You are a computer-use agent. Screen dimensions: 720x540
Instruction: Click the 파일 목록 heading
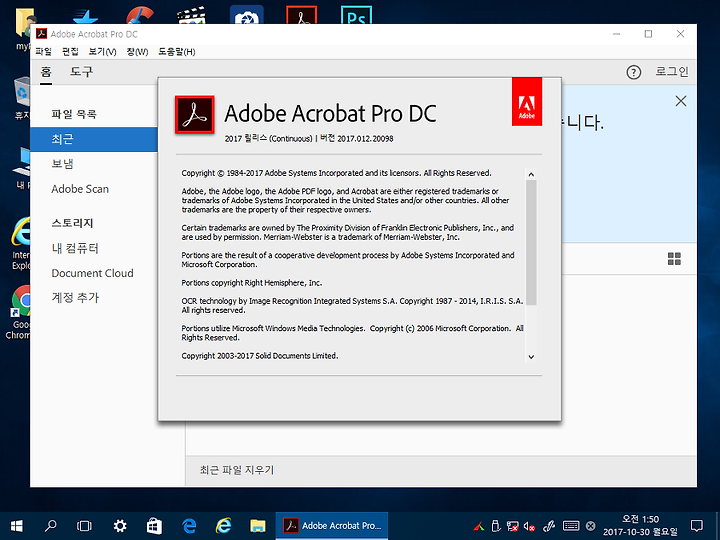74,114
